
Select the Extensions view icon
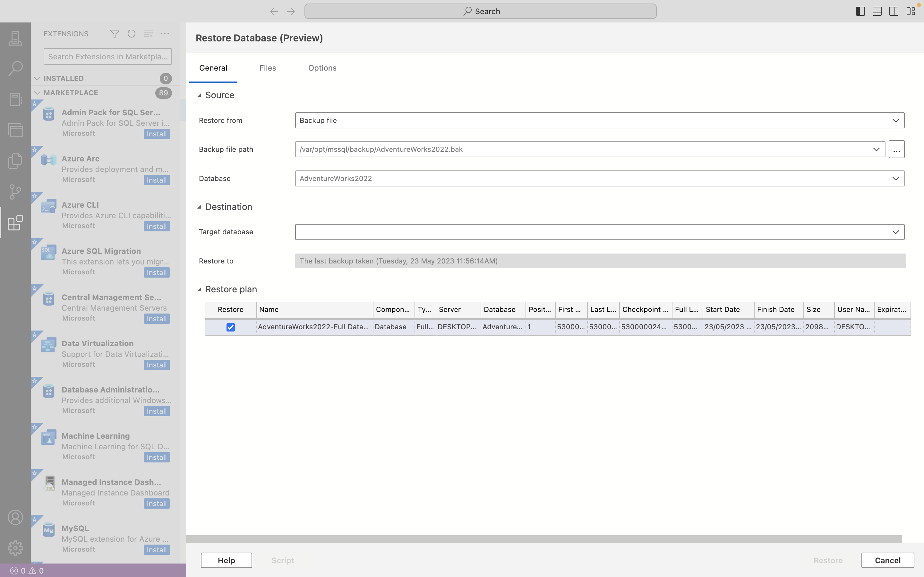[x=15, y=223]
